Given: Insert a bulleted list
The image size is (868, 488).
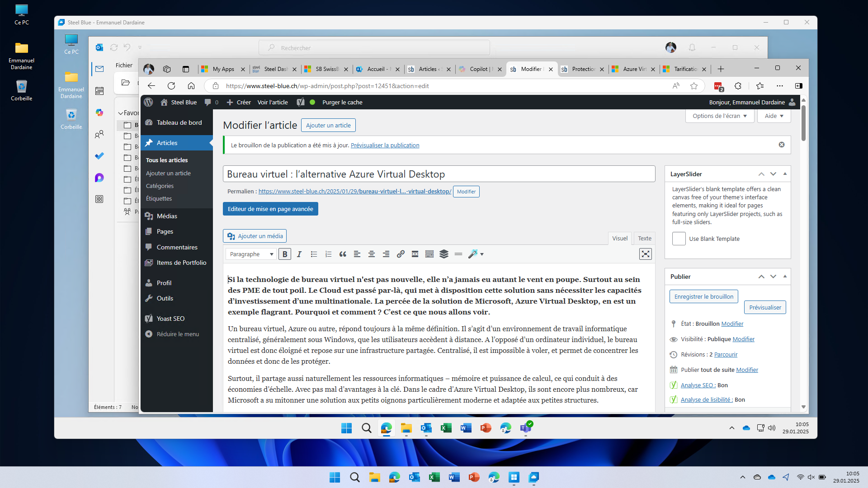Looking at the screenshot, I should tap(314, 254).
